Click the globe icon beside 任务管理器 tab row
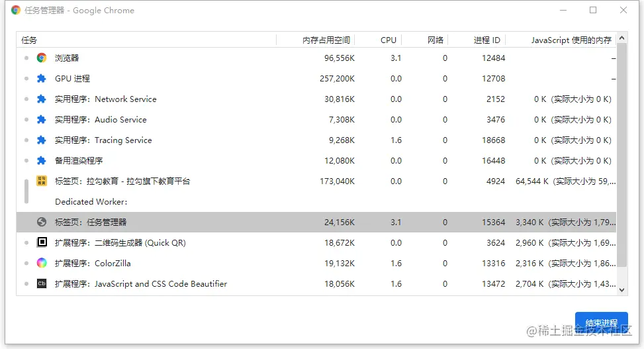The image size is (644, 349). pos(42,222)
